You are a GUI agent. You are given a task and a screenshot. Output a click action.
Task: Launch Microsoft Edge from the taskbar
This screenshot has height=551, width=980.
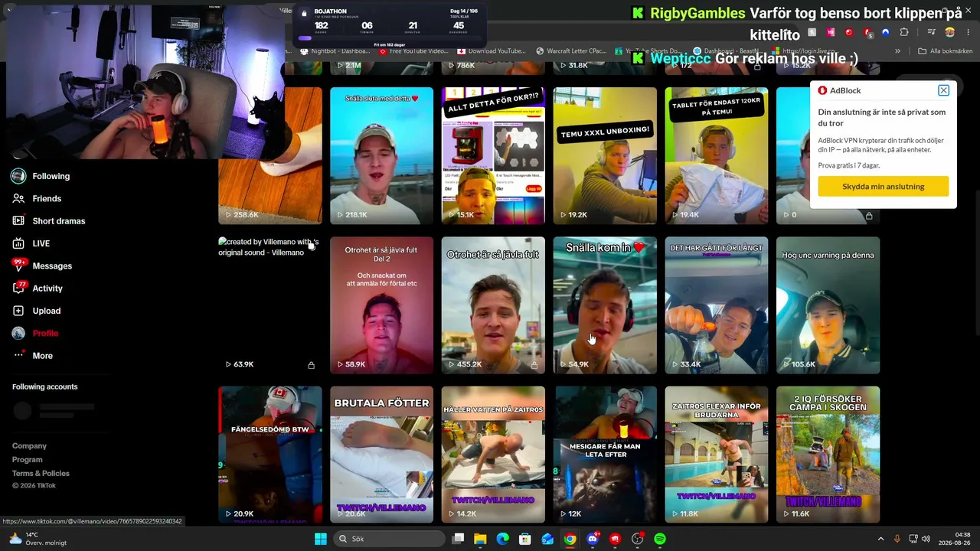coord(502,539)
